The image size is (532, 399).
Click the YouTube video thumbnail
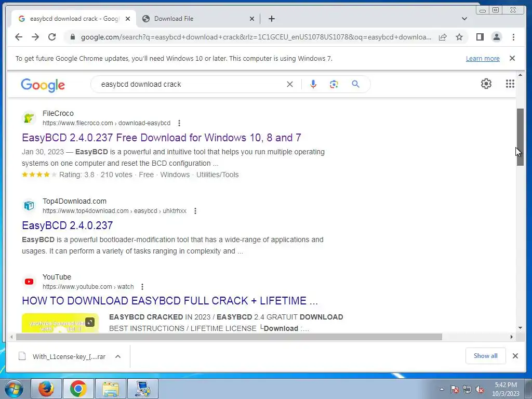60,323
